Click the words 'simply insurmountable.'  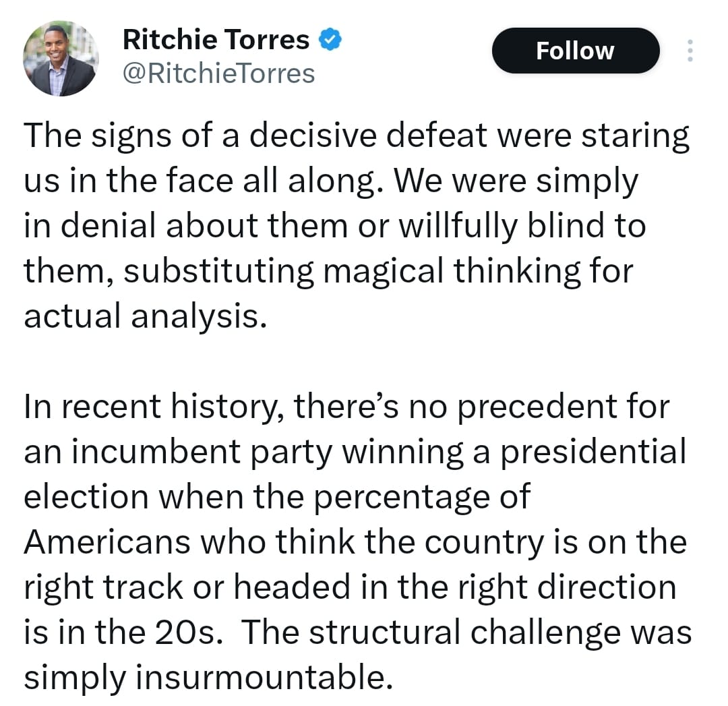pyautogui.click(x=208, y=678)
